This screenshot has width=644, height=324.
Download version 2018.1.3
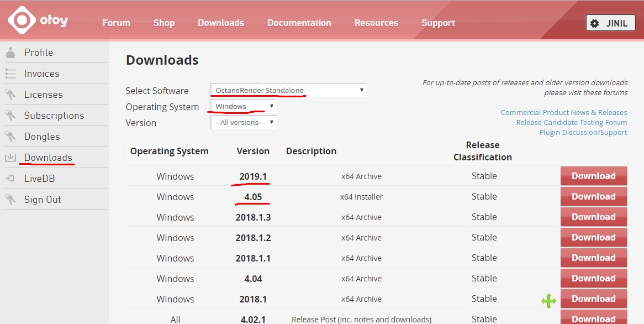click(x=594, y=217)
